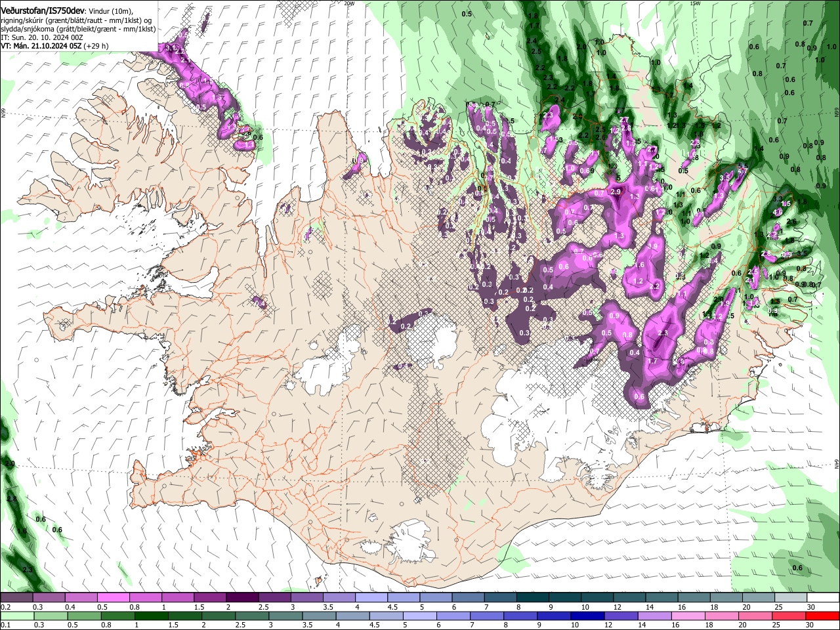Click the "2.8" value off the southwest coast
This screenshot has height=630, width=840.
click(11, 499)
